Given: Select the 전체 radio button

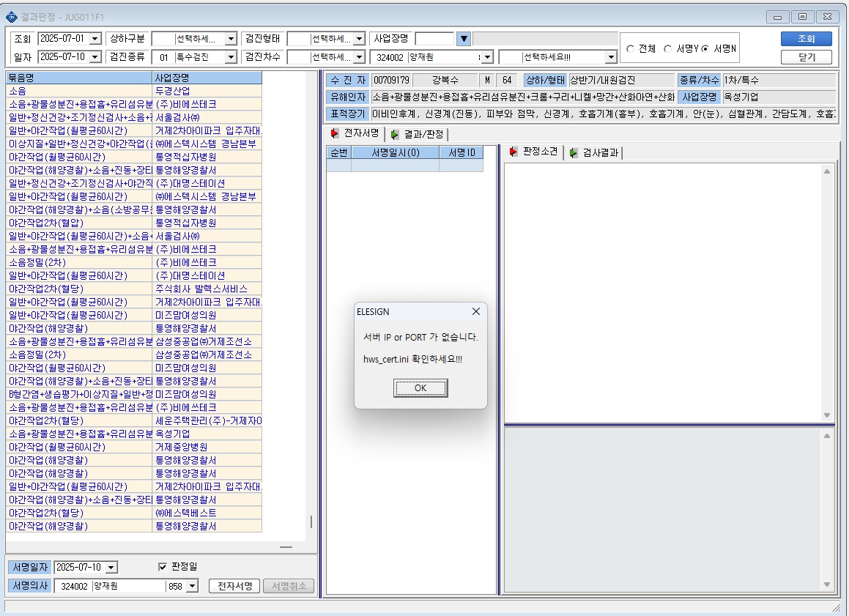Looking at the screenshot, I should (x=630, y=49).
